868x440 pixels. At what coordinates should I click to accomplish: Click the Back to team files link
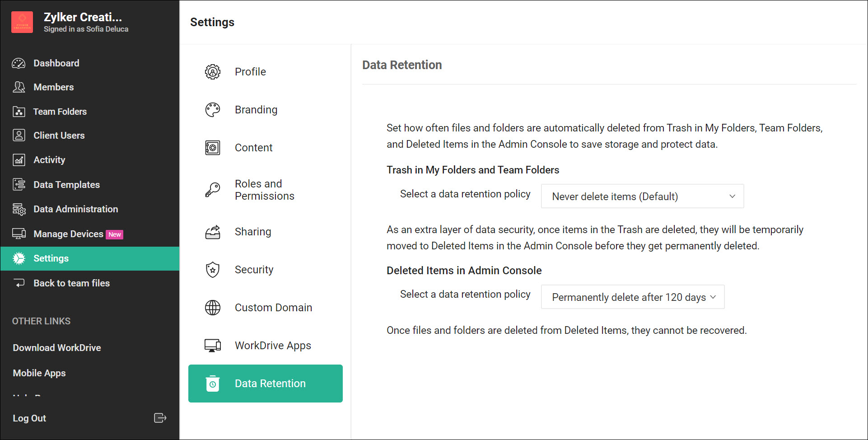pyautogui.click(x=71, y=283)
